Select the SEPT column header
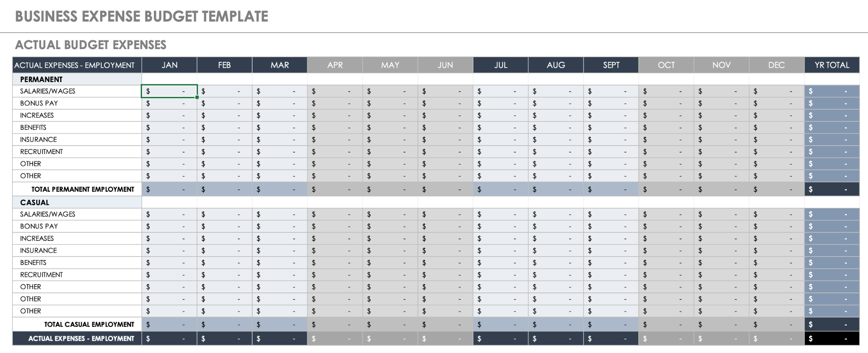Viewport: 868px width, 353px height. click(611, 65)
